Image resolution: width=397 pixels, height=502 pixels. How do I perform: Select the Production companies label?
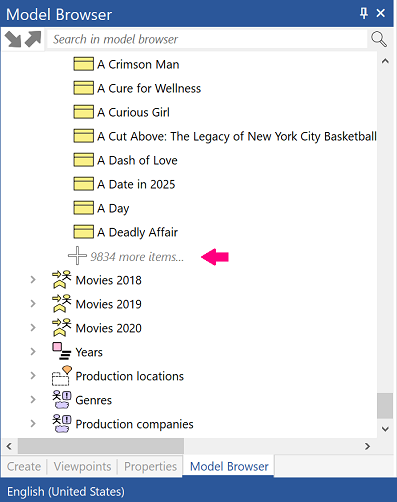point(134,424)
